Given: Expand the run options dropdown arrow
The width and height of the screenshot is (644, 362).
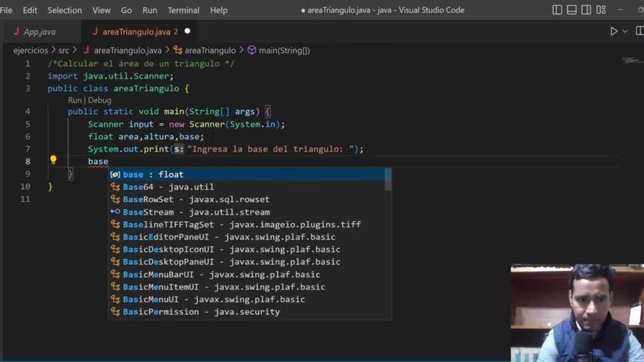Looking at the screenshot, I should [625, 31].
